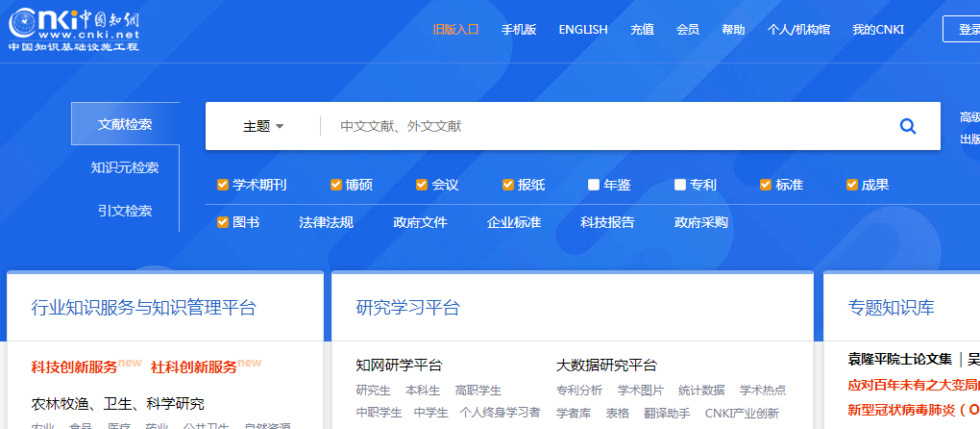Open 我的CNKI menu

(x=878, y=30)
